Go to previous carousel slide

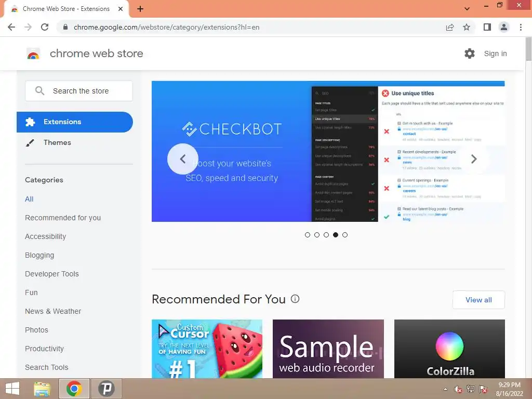(x=182, y=159)
